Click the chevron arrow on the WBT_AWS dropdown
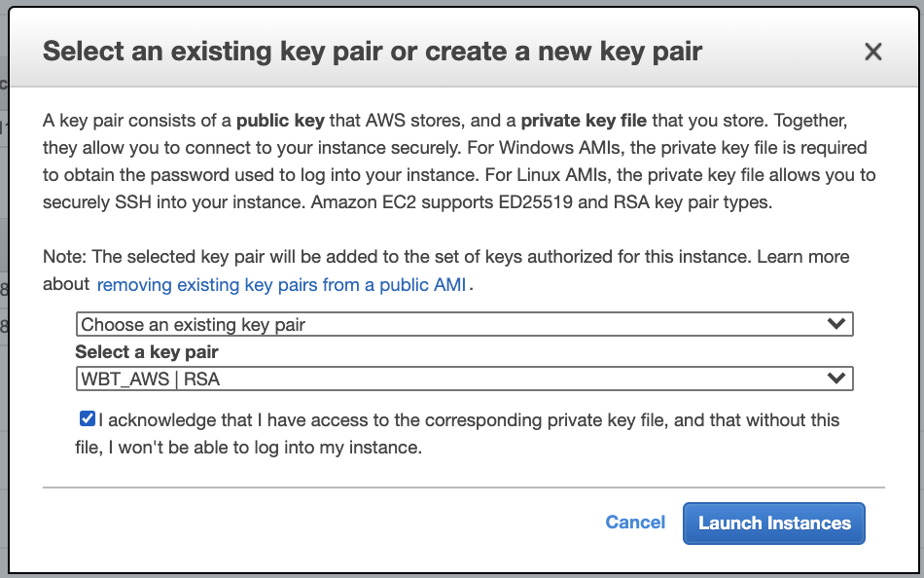The height and width of the screenshot is (578, 924). coord(835,379)
